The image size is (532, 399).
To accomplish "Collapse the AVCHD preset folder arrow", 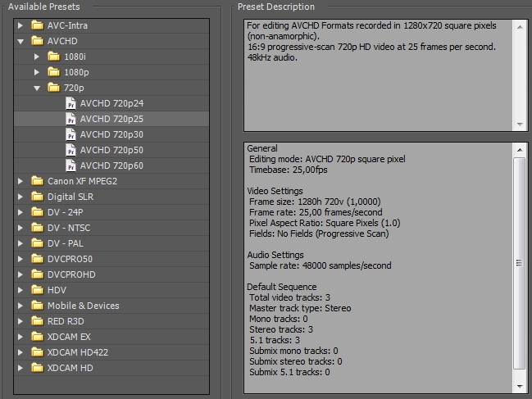I will tap(20, 41).
